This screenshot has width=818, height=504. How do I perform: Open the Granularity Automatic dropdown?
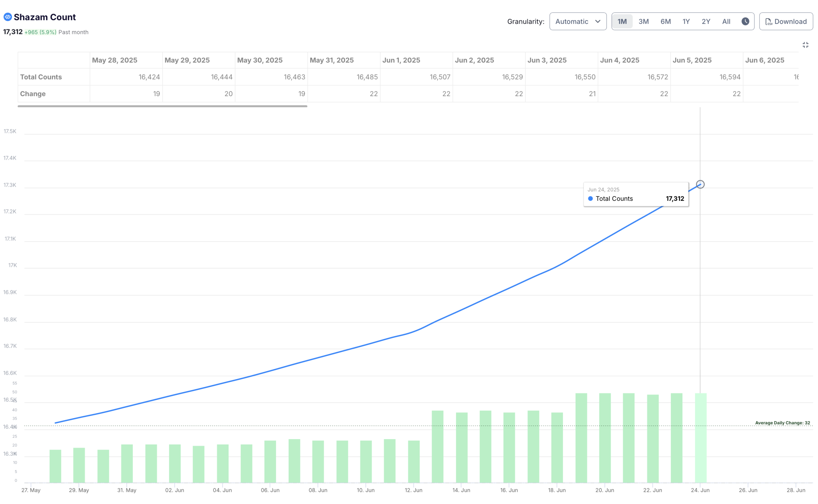pos(578,21)
